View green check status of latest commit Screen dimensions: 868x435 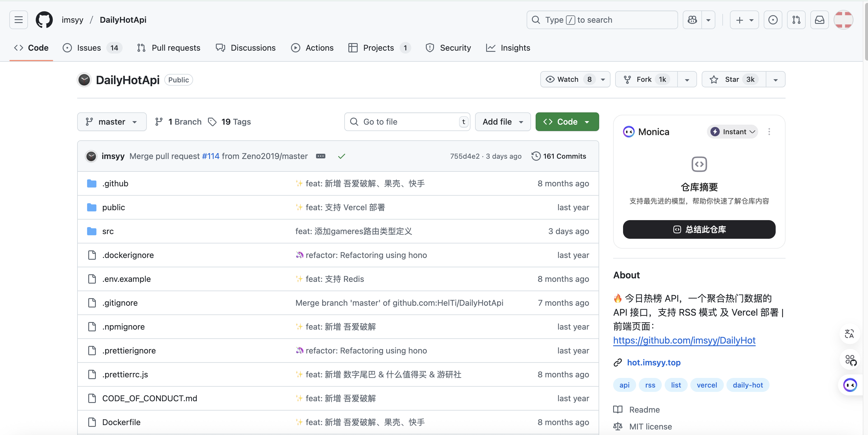(x=341, y=156)
